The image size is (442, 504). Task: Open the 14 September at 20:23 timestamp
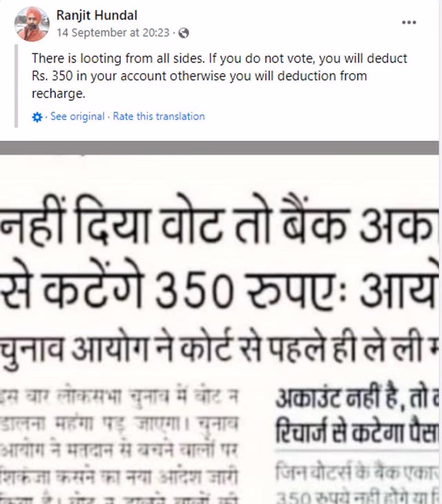tap(113, 32)
